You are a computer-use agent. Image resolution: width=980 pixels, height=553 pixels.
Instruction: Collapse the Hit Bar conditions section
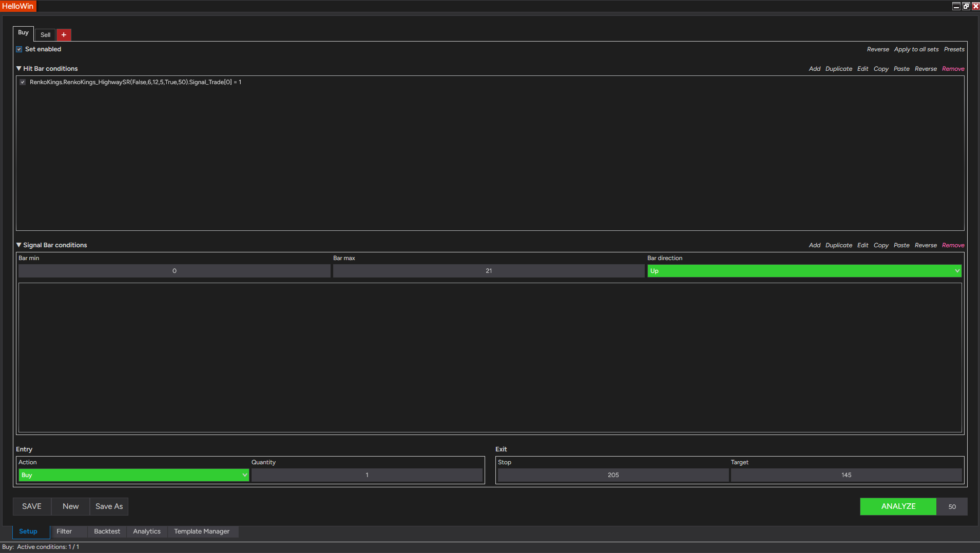(19, 68)
